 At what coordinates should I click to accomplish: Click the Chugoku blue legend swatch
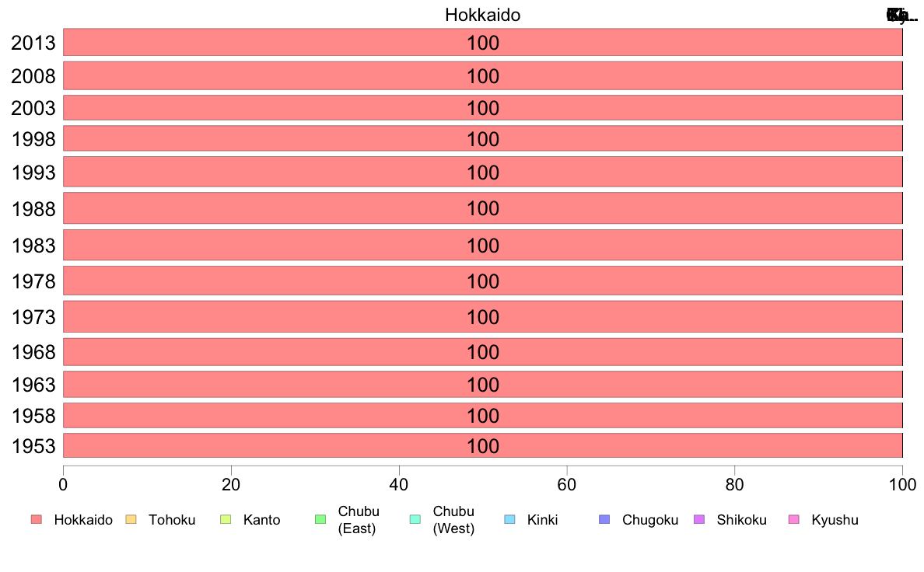click(x=604, y=519)
